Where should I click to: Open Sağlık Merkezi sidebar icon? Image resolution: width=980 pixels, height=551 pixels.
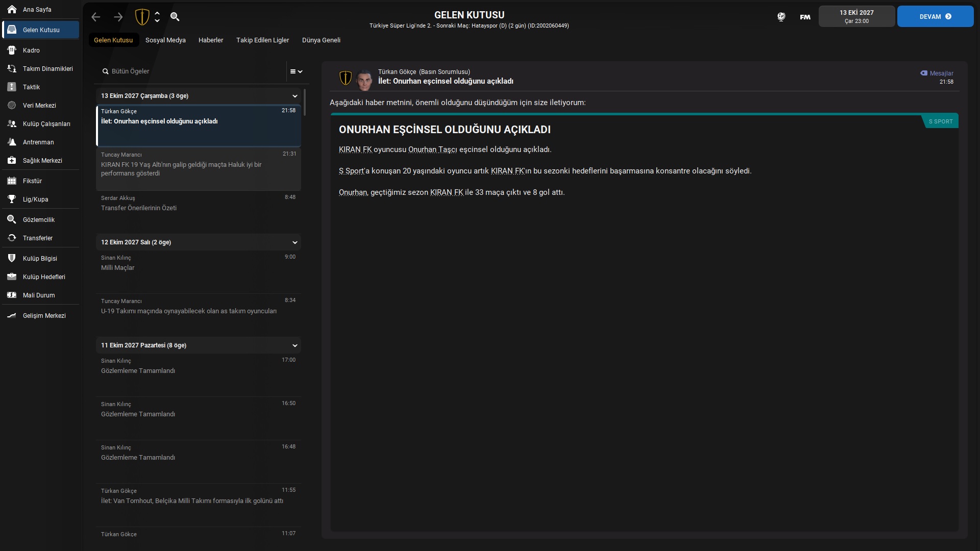click(12, 160)
